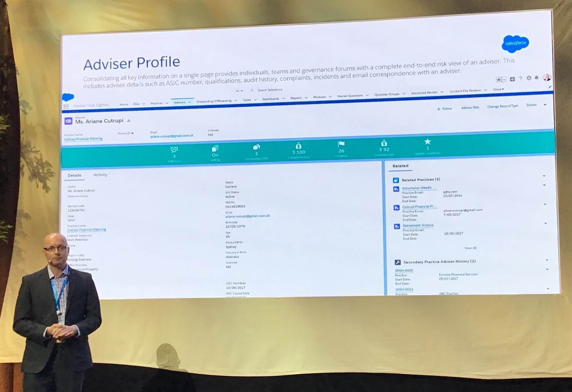
Task: Open Cutrupi Financial Planning link in header
Action: click(x=83, y=139)
